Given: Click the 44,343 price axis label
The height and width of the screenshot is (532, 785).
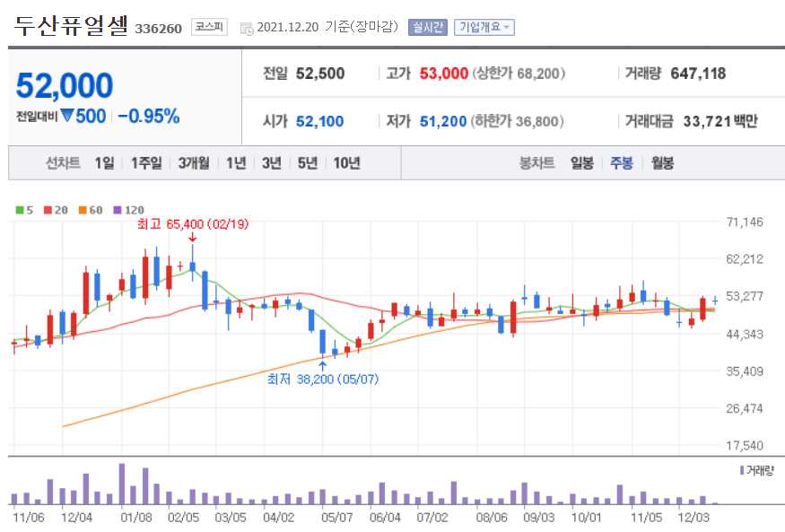Looking at the screenshot, I should click(745, 335).
